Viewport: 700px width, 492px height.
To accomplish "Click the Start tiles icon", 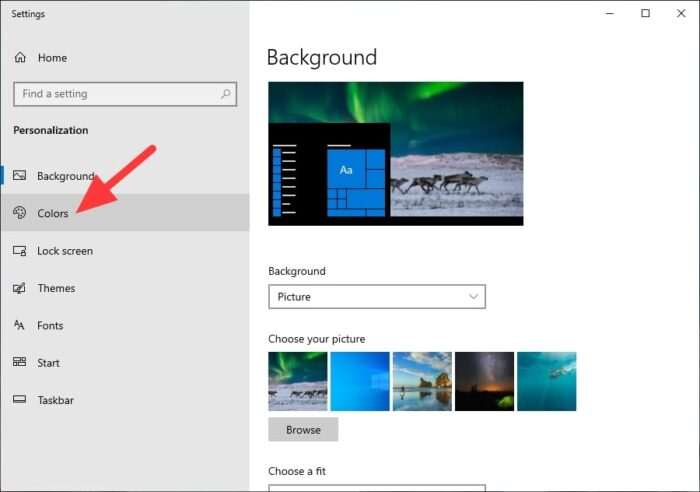I will [19, 362].
